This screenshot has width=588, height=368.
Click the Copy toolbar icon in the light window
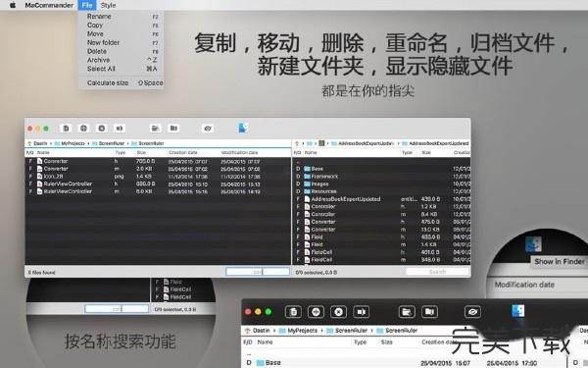coord(66,129)
